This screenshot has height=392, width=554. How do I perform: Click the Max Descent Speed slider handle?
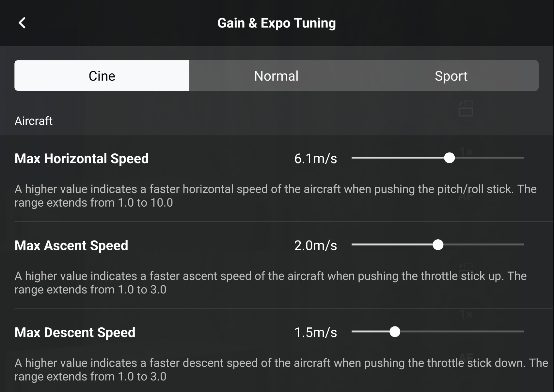pyautogui.click(x=395, y=332)
